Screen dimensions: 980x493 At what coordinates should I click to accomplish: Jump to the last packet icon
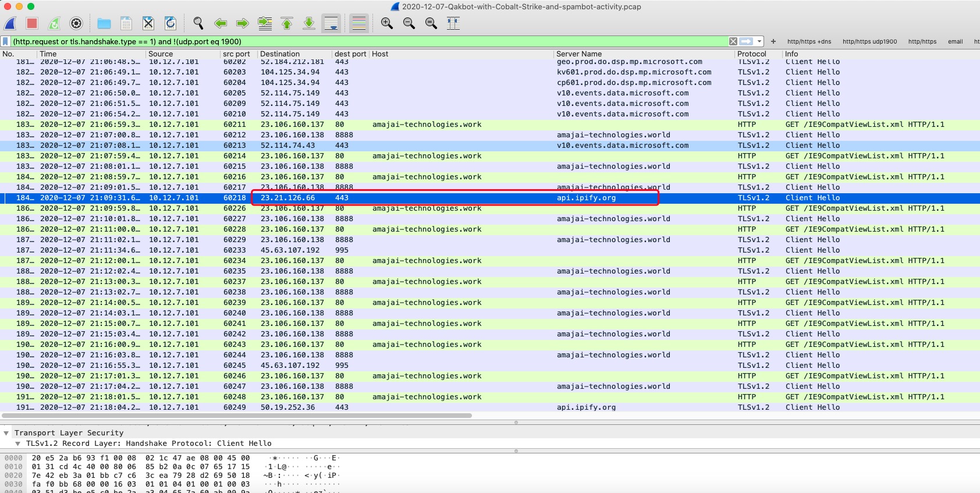pos(309,23)
